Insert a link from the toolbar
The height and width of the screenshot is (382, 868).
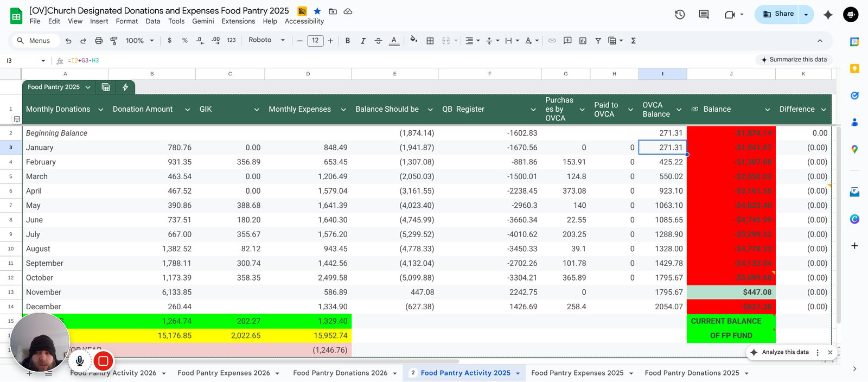tap(552, 41)
